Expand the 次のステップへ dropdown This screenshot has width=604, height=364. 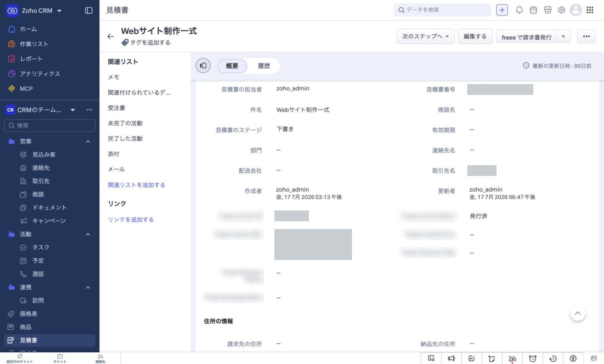[x=425, y=36]
